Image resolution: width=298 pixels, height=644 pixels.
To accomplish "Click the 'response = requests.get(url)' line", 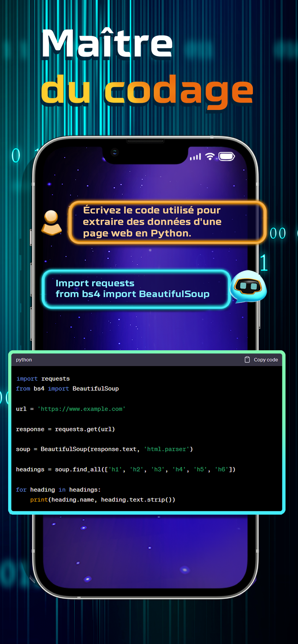I will 65,429.
